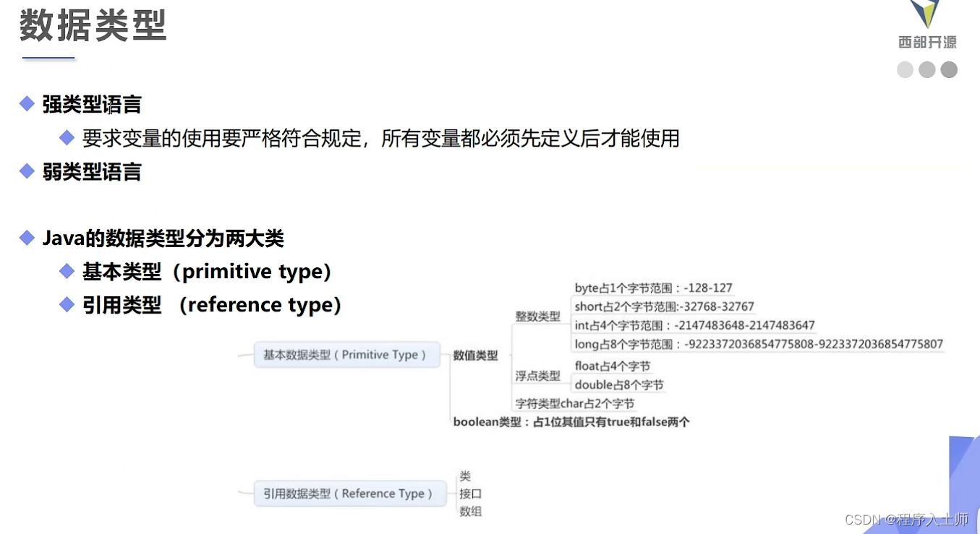Click the sentence starting with 要求变量的使用

(x=380, y=138)
